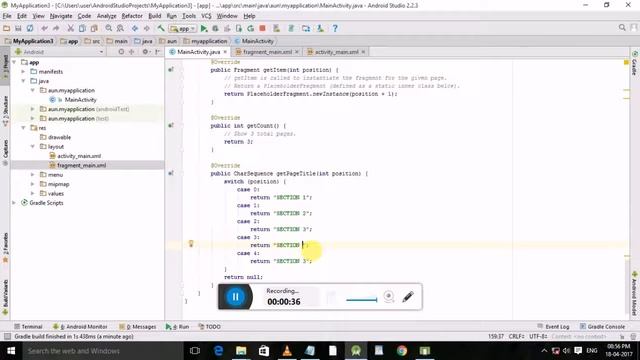Click the Copy toolbar icon

pos(82,28)
